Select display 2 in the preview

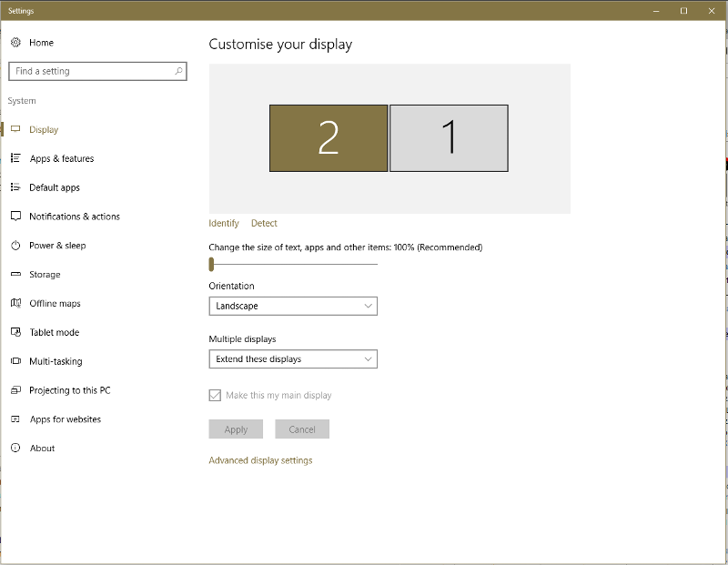pos(329,136)
